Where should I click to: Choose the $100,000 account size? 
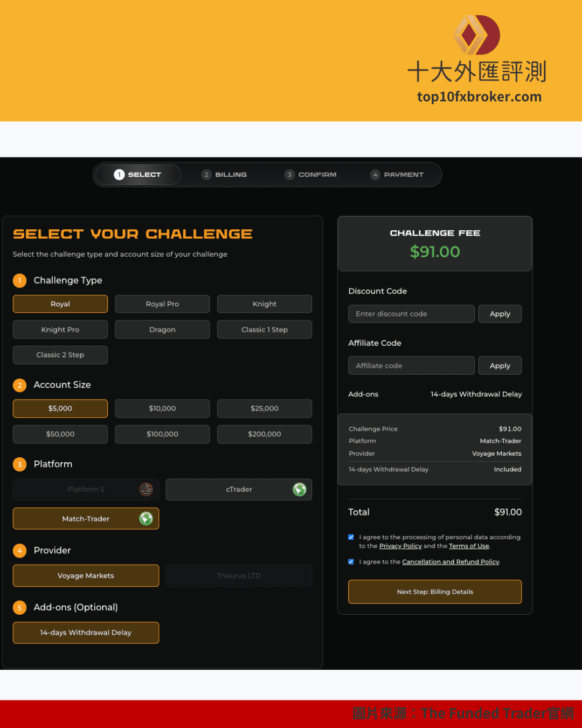tap(162, 434)
